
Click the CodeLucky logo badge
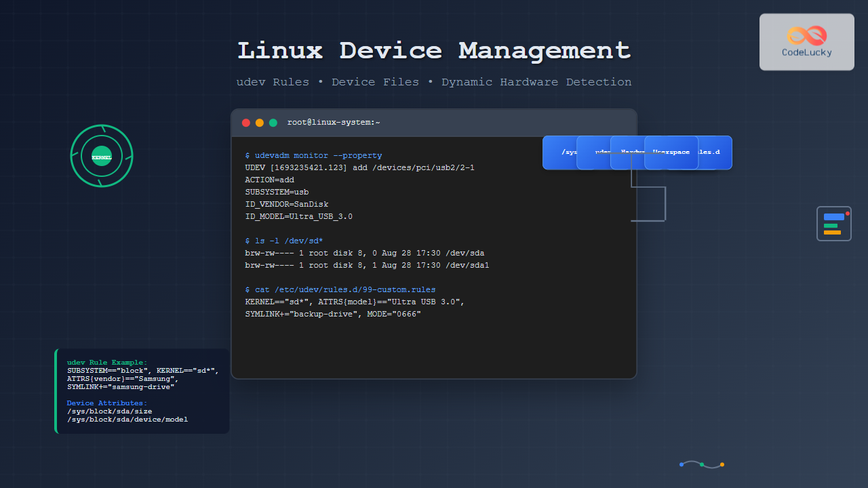click(x=806, y=42)
